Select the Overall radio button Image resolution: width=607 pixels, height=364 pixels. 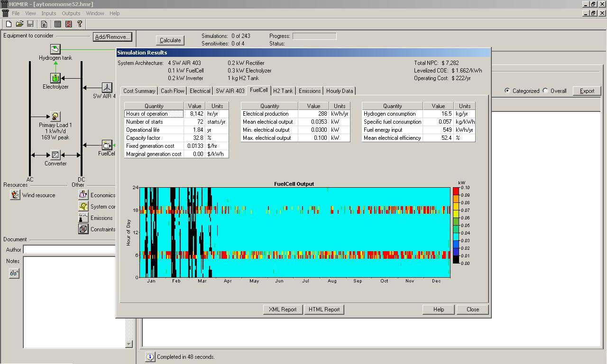tap(545, 91)
